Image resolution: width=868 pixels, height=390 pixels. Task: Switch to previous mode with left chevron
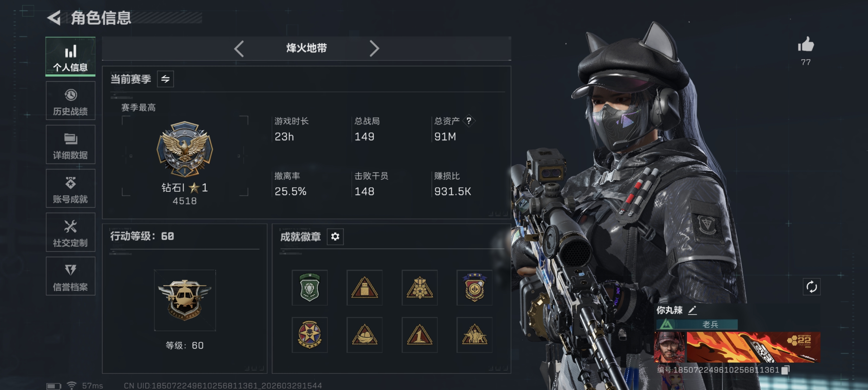click(239, 49)
